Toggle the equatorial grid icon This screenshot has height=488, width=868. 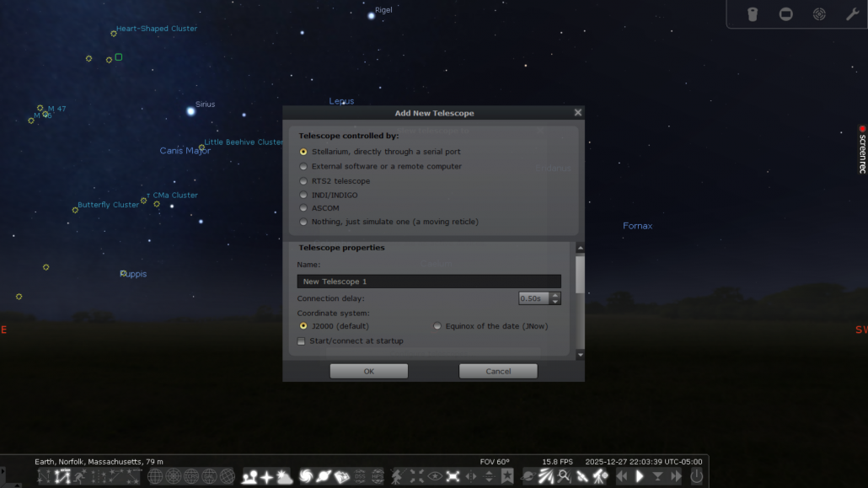click(x=155, y=476)
